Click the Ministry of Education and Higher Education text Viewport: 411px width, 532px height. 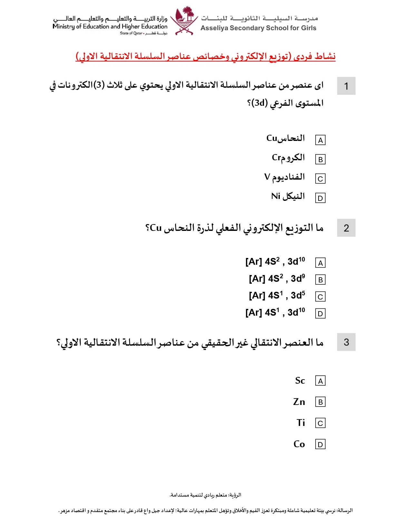click(110, 26)
